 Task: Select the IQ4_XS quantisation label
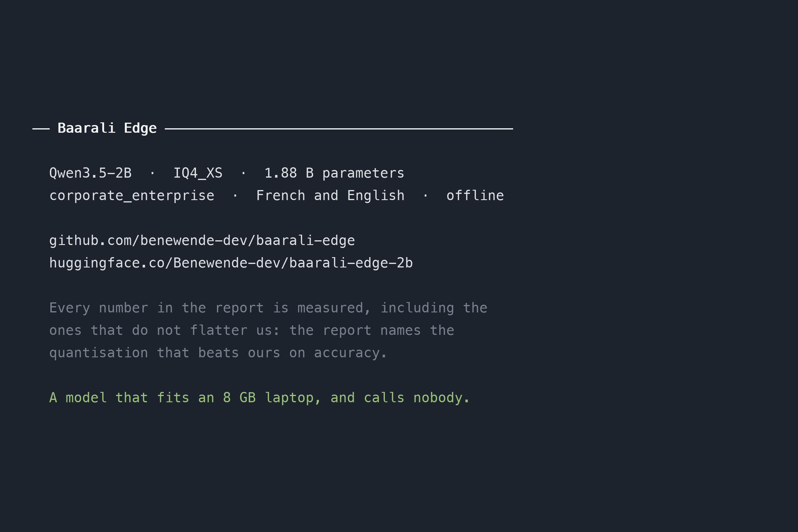click(198, 173)
